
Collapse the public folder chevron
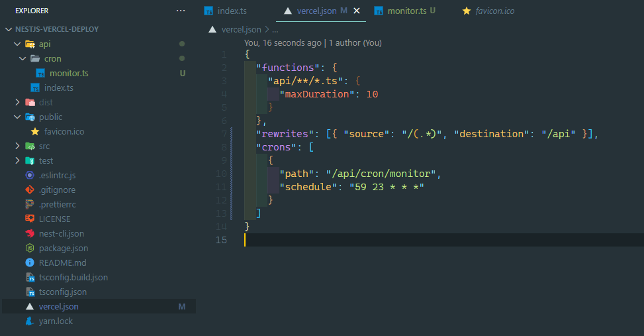(17, 117)
